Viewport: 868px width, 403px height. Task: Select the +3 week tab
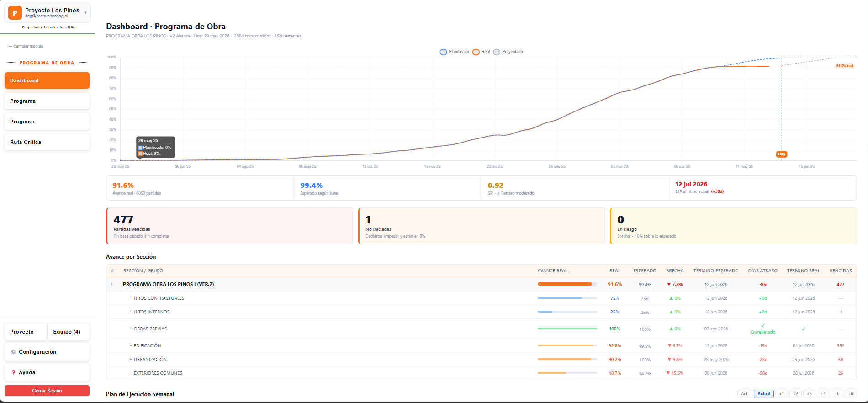point(809,394)
